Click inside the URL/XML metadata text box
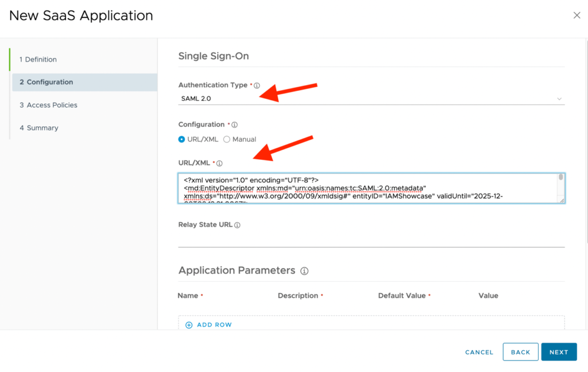Screen dimensions: 588x372 point(367,188)
